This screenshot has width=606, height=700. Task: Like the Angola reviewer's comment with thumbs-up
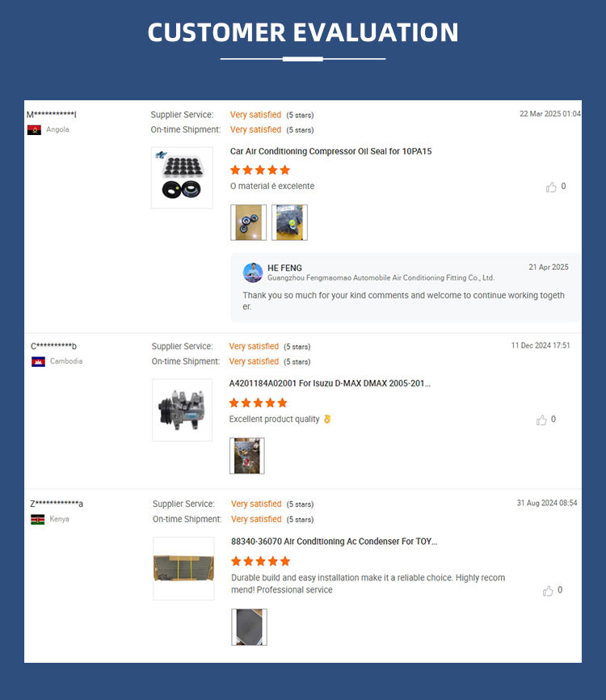[x=551, y=187]
